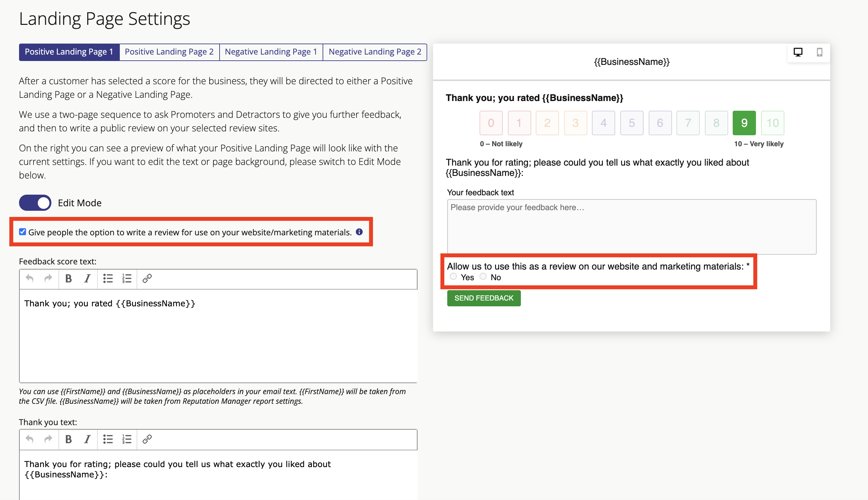Screen dimensions: 868x500
Task: Select score 4 in rating preview
Action: coord(604,123)
